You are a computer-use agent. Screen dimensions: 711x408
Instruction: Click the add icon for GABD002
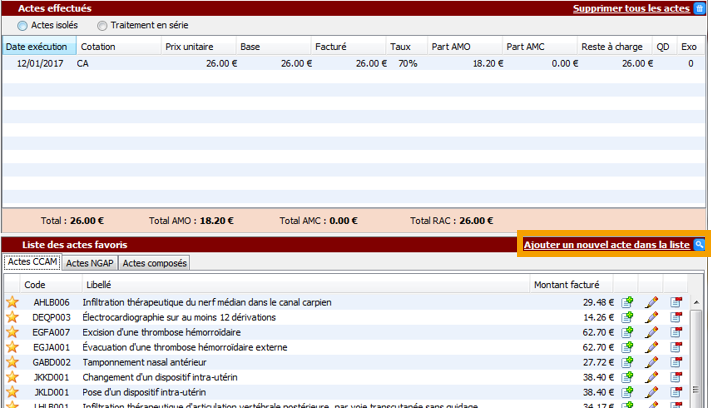628,362
